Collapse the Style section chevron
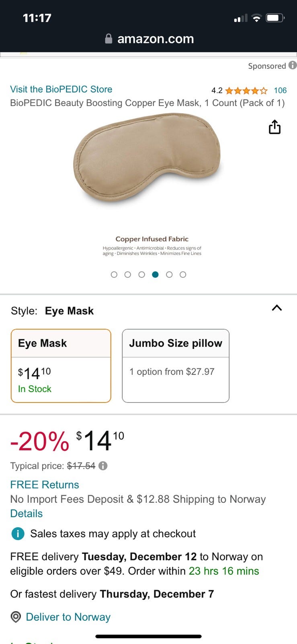 [277, 308]
